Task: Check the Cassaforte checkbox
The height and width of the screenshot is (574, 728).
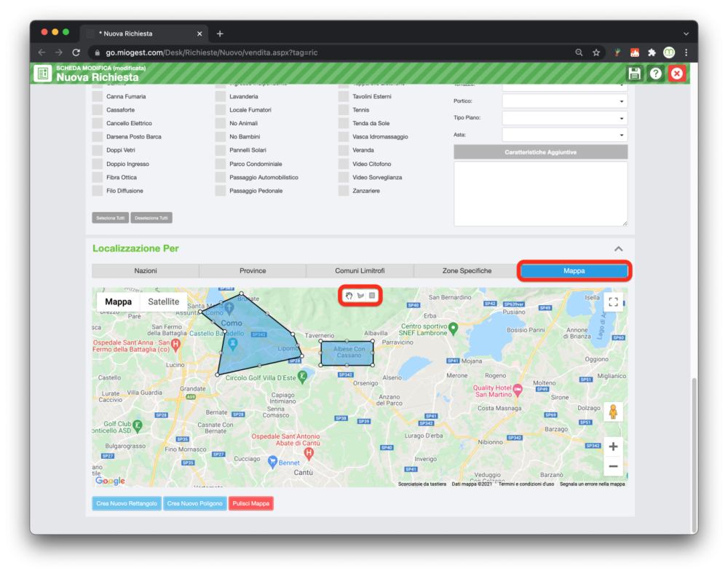Action: 97,110
